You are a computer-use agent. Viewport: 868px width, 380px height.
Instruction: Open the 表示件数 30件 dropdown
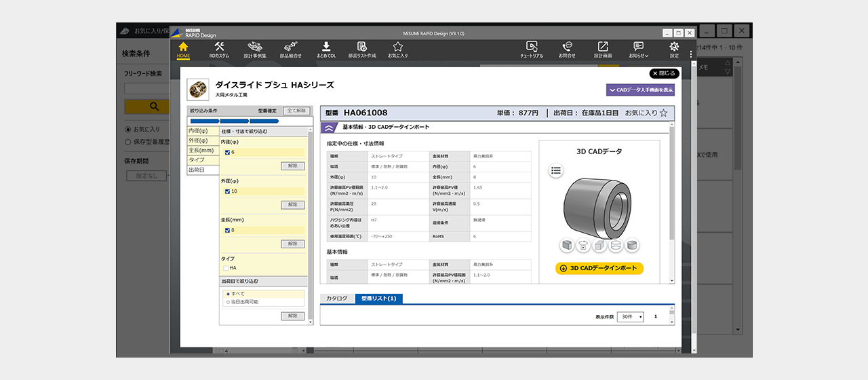click(x=630, y=317)
